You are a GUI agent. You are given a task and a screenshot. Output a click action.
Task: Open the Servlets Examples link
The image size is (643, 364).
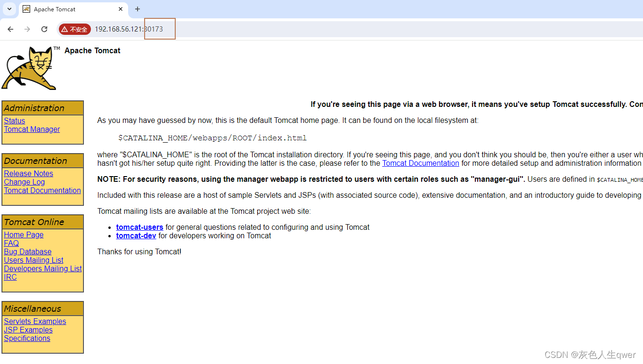pos(35,321)
